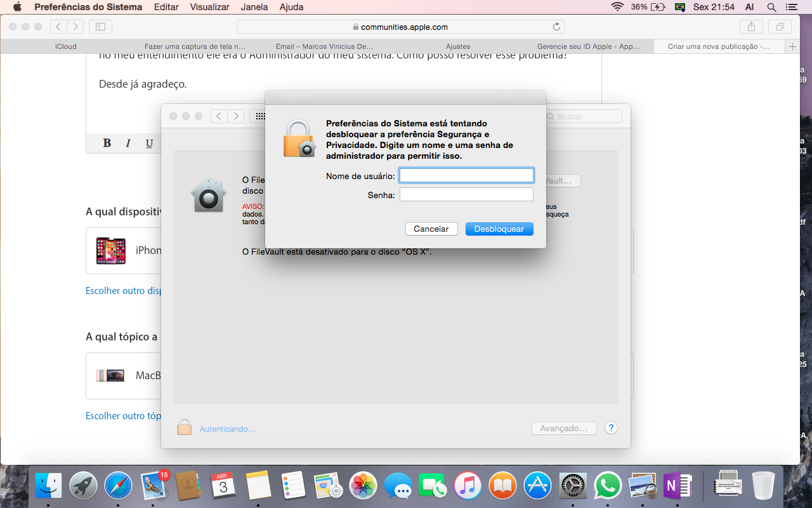
Task: Click the communities.apple.com address bar
Action: point(400,27)
